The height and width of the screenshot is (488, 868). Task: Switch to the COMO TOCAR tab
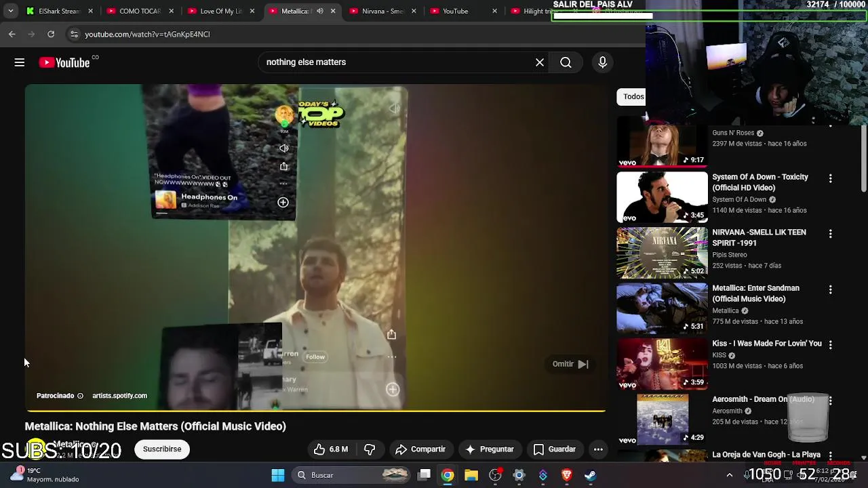pos(140,11)
